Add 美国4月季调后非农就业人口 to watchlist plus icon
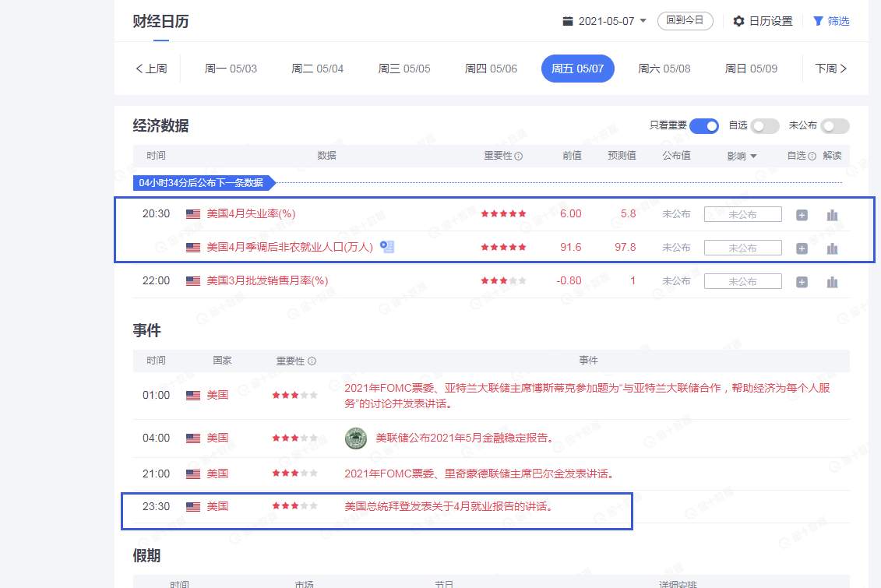 click(802, 248)
